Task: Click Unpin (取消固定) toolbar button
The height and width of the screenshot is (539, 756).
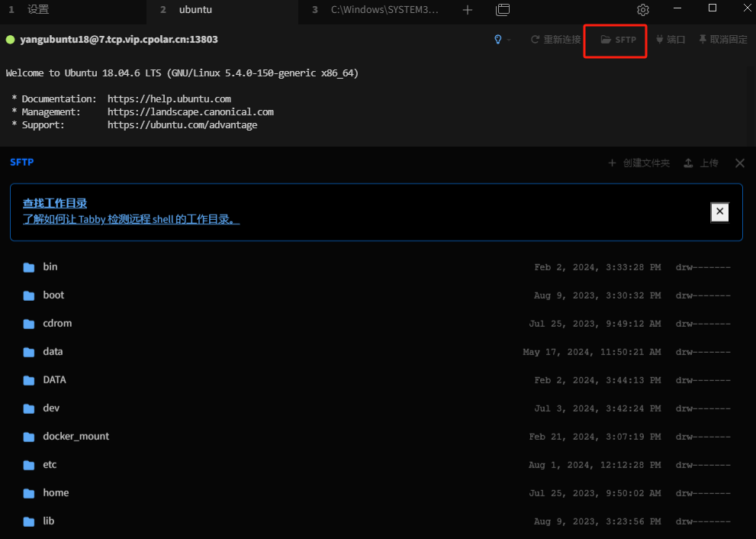Action: pos(722,40)
